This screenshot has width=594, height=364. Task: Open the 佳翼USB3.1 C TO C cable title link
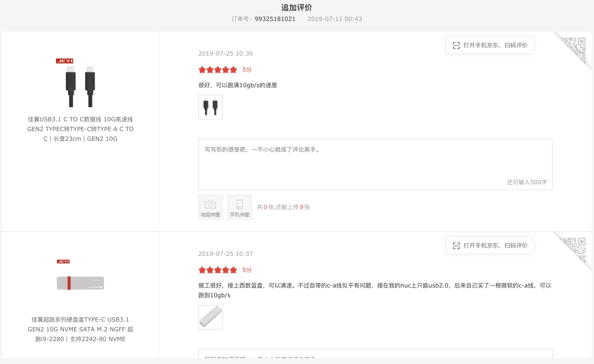pyautogui.click(x=80, y=129)
